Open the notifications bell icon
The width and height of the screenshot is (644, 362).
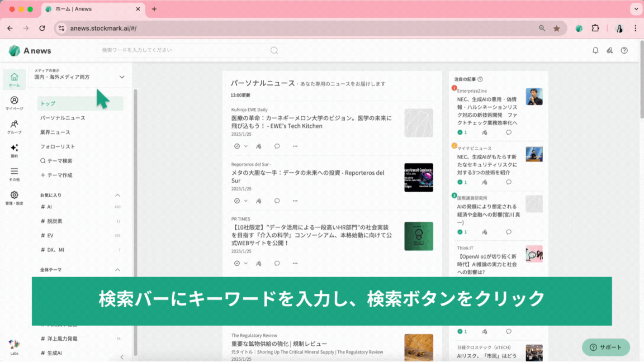click(595, 50)
